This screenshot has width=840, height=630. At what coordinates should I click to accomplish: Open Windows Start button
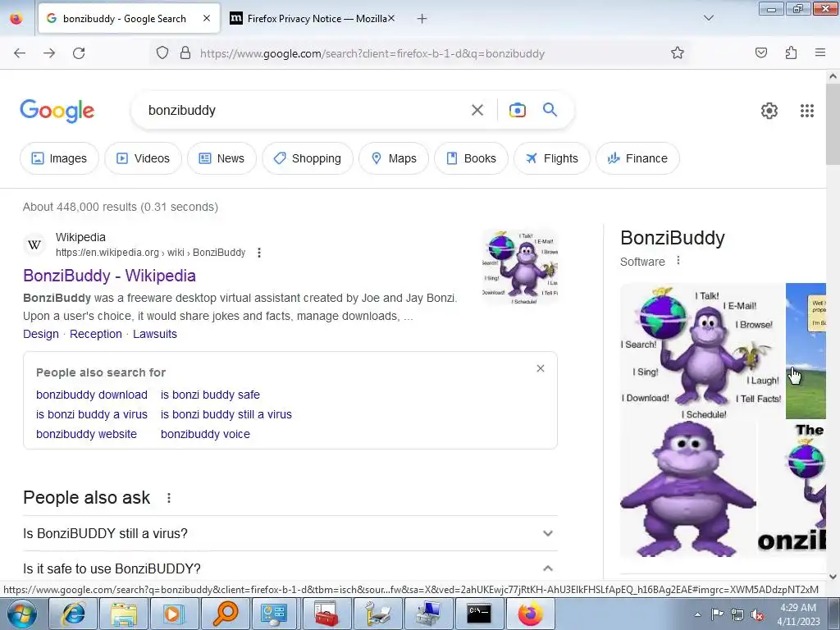tap(21, 614)
